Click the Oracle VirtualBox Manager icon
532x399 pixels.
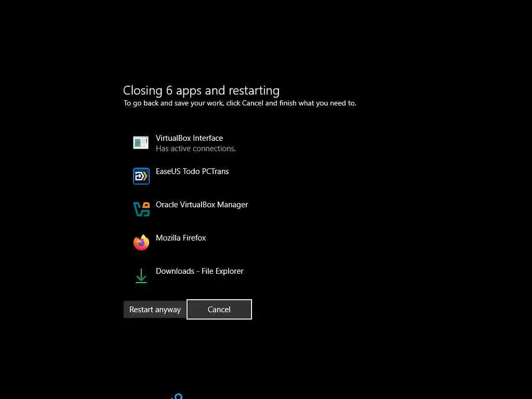coord(141,209)
